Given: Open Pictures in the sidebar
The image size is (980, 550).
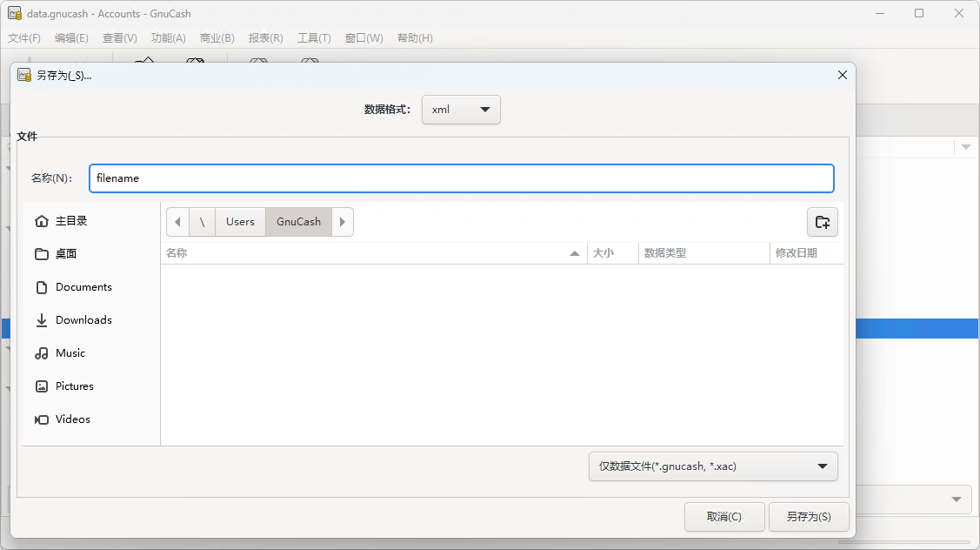Looking at the screenshot, I should (74, 386).
